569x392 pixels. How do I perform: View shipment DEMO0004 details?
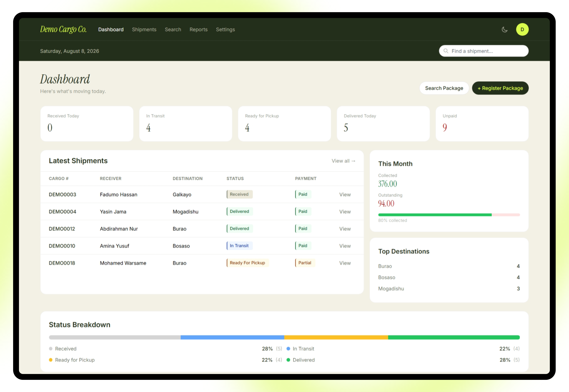345,212
